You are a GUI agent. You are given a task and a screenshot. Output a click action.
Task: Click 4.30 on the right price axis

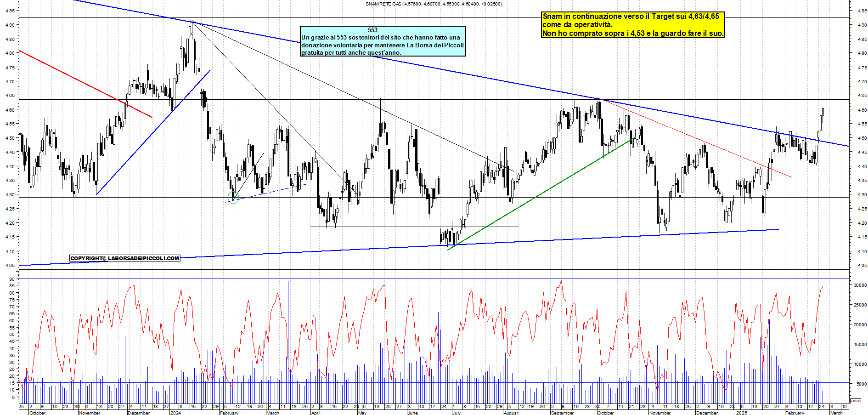click(x=862, y=195)
